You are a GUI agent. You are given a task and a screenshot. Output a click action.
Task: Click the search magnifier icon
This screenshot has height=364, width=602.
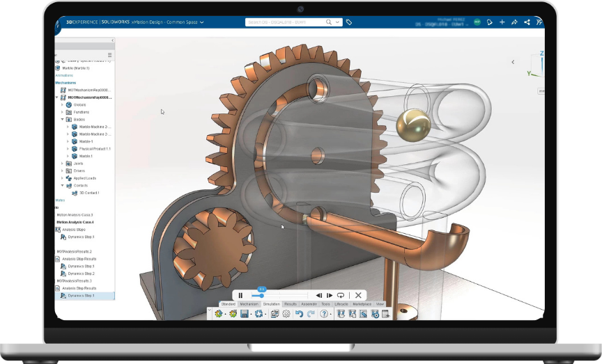pos(329,22)
